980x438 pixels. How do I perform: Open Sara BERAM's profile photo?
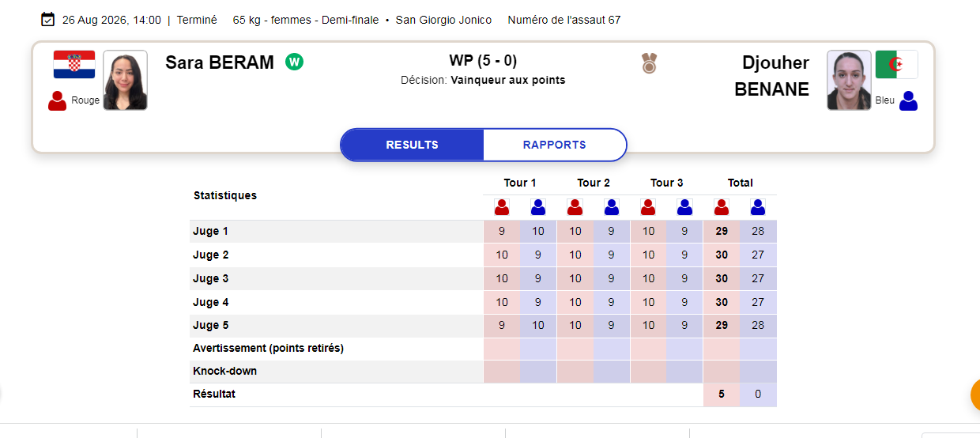pyautogui.click(x=126, y=80)
